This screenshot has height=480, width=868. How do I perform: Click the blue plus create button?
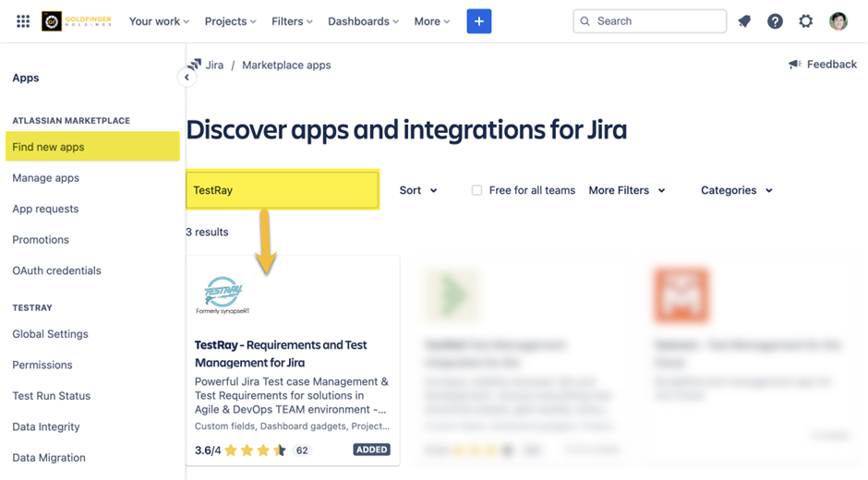click(478, 21)
